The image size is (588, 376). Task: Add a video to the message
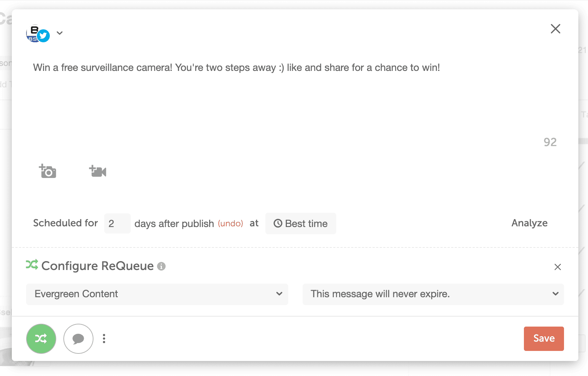tap(98, 171)
